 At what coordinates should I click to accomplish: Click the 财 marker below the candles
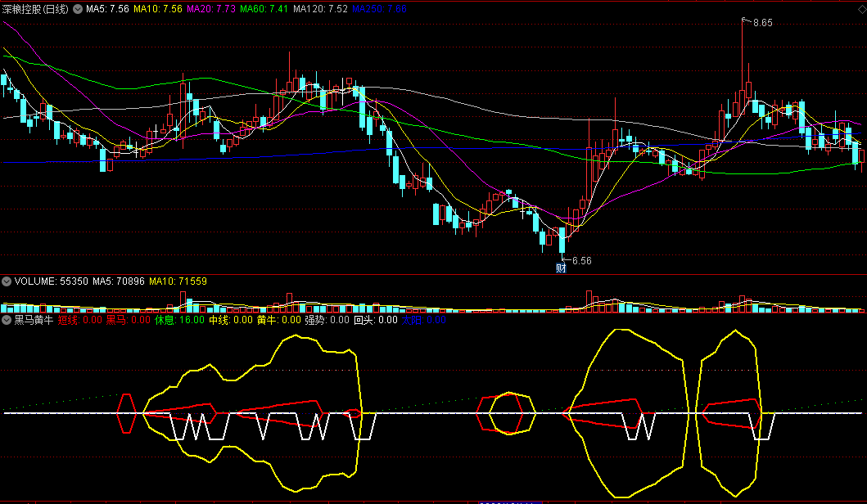click(561, 268)
